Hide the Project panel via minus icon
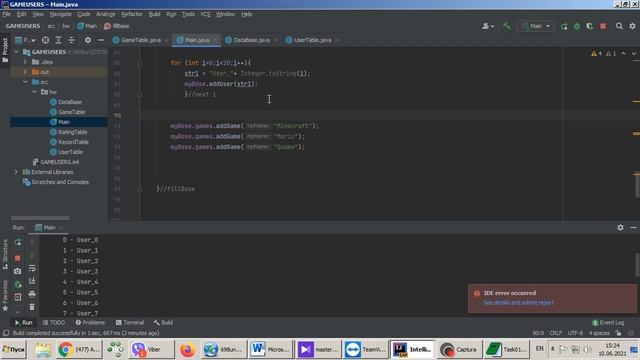Screen dimensions: 640x360 [x=101, y=40]
